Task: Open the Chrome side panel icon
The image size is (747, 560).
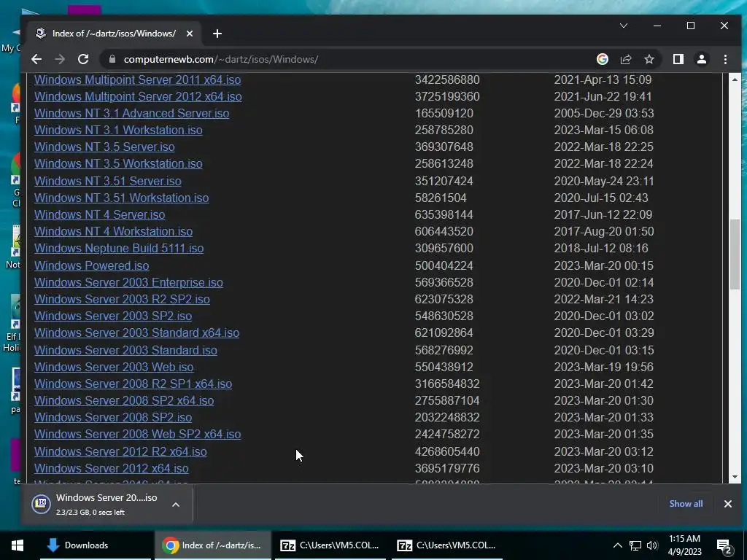Action: [x=678, y=59]
